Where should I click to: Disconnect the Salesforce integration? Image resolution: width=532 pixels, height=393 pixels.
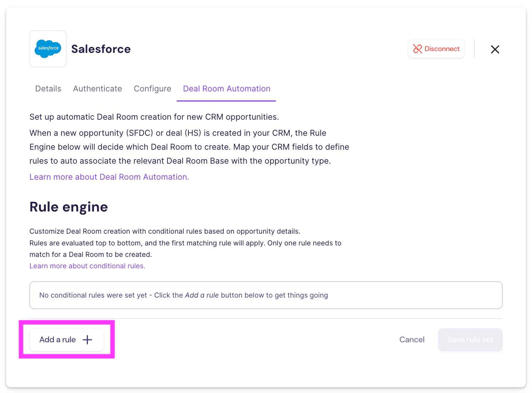pos(436,49)
